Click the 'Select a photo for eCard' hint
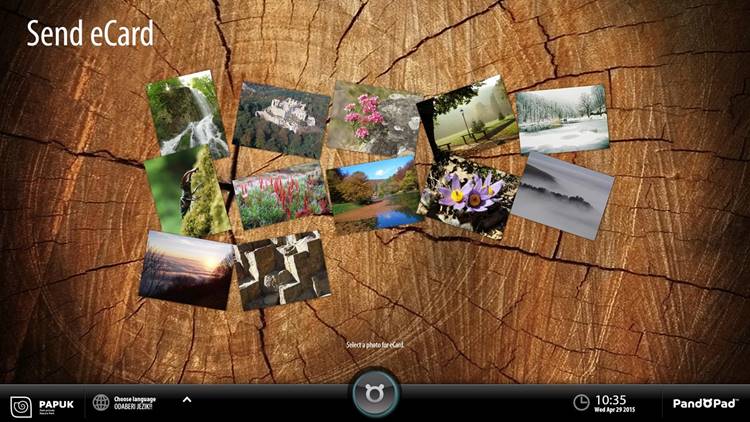750x422 pixels. [x=375, y=345]
